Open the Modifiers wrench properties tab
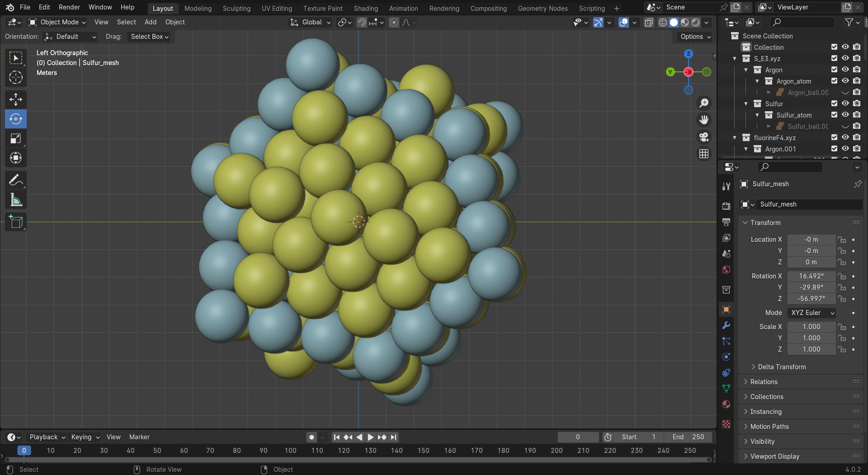This screenshot has height=475, width=868. pos(726,325)
